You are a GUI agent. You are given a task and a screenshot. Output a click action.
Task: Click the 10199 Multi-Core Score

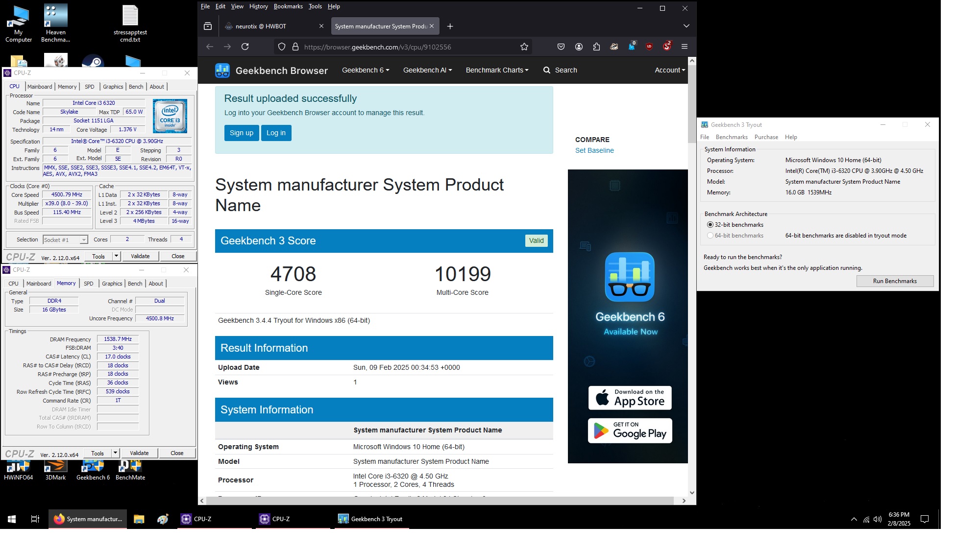463,274
